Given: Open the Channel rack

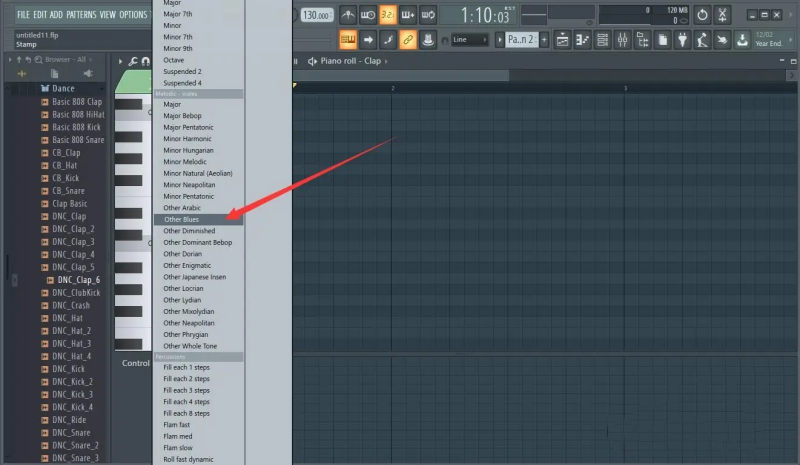Looking at the screenshot, I should 603,40.
